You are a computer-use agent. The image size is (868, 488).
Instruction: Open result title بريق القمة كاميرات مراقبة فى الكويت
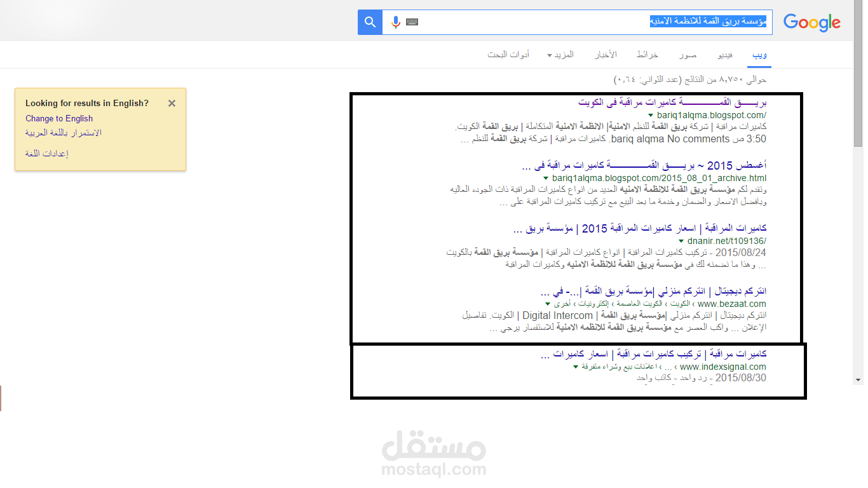tap(672, 102)
